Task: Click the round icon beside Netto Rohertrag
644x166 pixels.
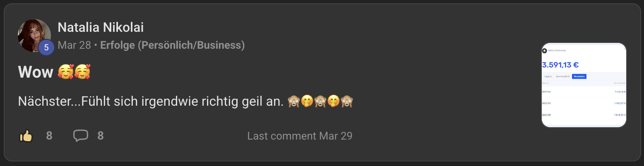Action: pos(545,51)
